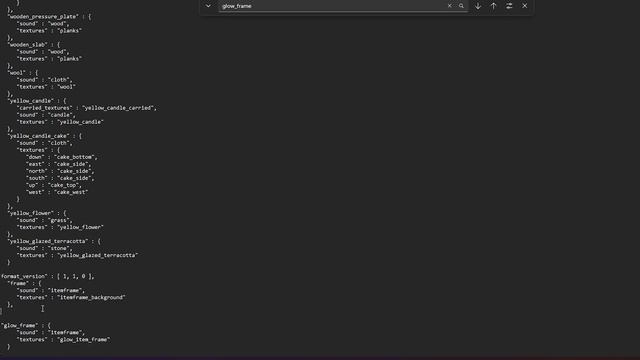Screen dimensions: 640x360
Task: Find next match with down arrow
Action: 478,6
